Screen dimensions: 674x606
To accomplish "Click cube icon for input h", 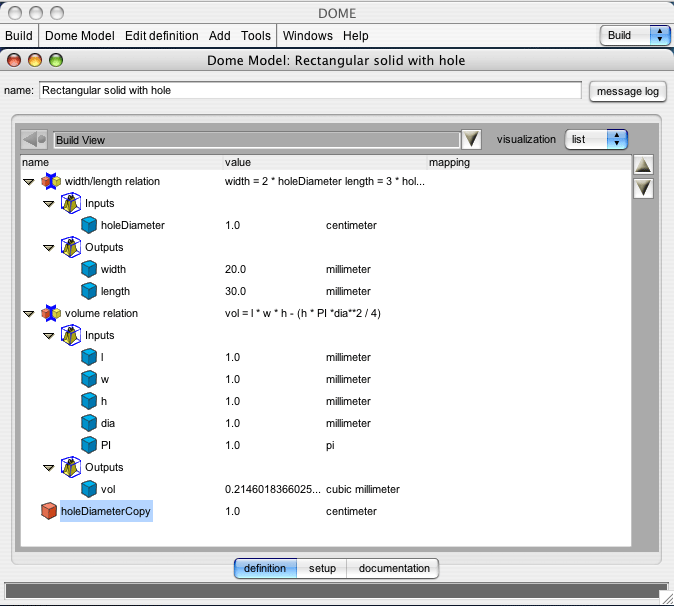I will (89, 401).
